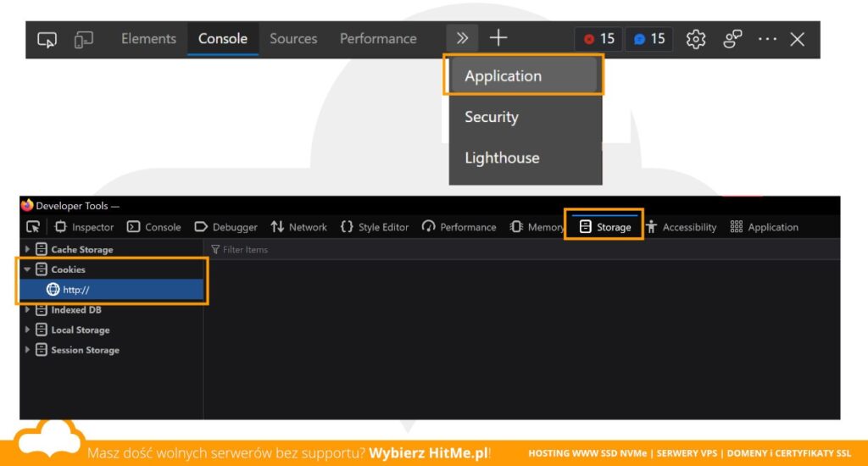868x466 pixels.
Task: Show the 15 errors counter
Action: (x=599, y=39)
